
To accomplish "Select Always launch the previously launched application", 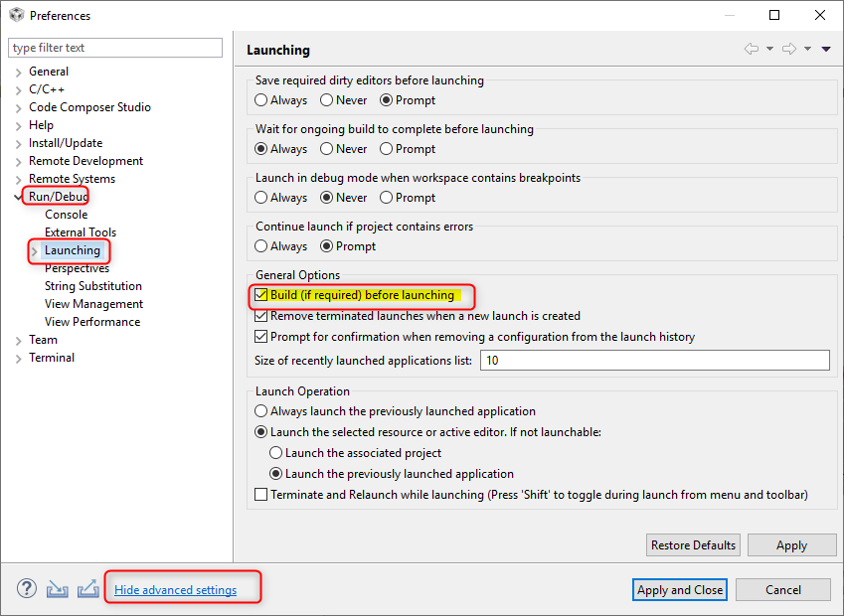I will [261, 411].
